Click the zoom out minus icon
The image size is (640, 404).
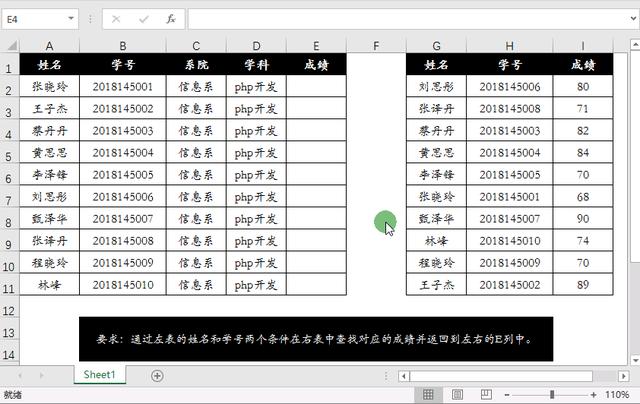click(x=507, y=395)
